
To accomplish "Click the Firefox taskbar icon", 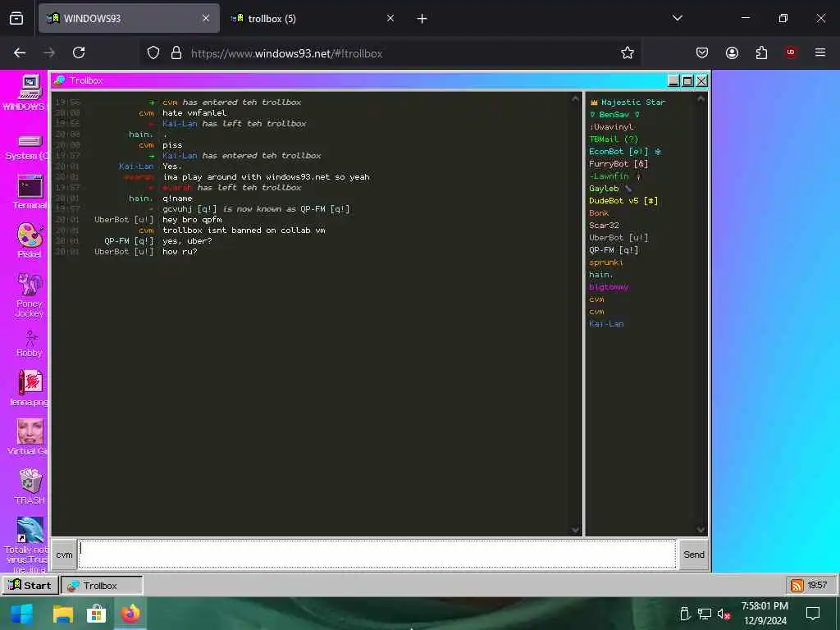I will tap(130, 614).
